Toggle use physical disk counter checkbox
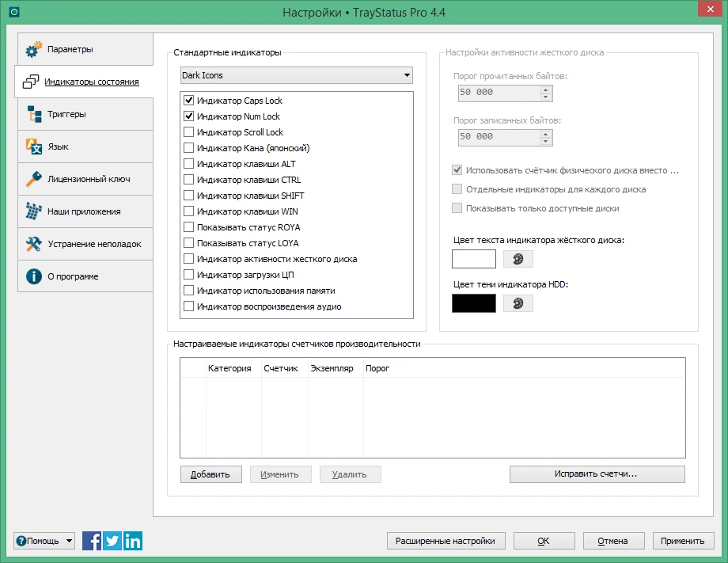 457,170
